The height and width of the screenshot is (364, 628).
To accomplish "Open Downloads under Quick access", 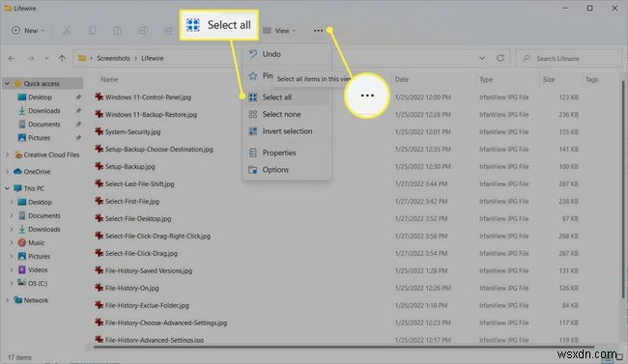I will [x=43, y=110].
